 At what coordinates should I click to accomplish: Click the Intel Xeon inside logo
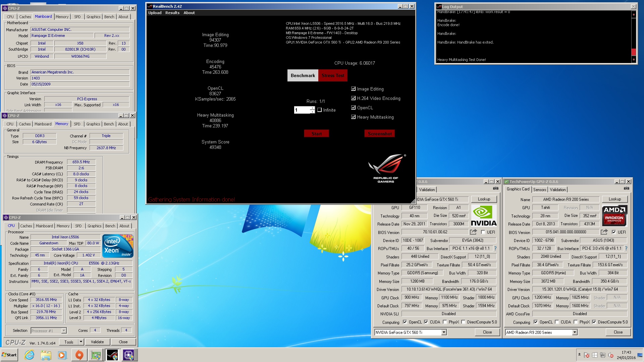[x=118, y=246]
